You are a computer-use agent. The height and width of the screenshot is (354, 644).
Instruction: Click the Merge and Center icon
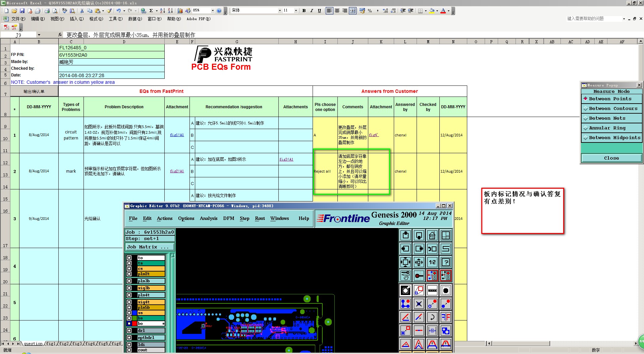[353, 11]
